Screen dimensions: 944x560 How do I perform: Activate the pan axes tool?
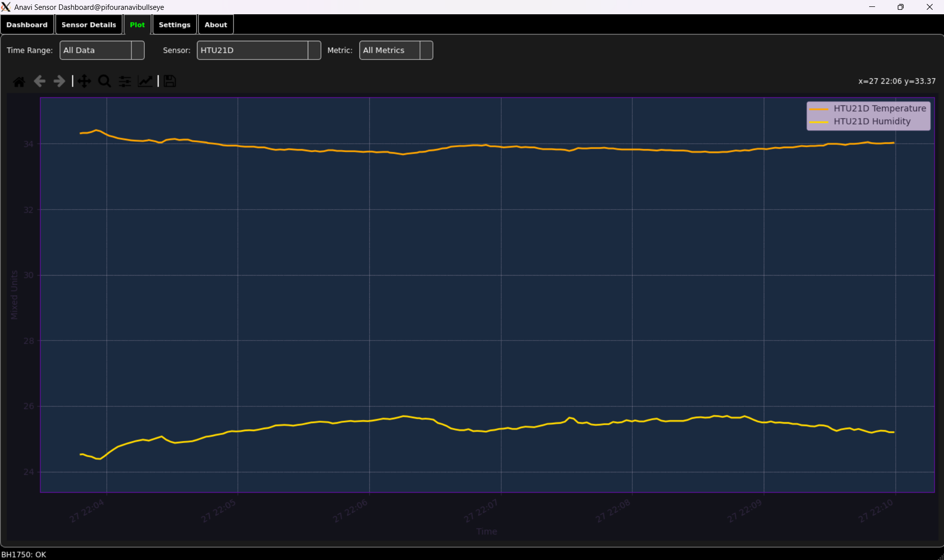(84, 81)
